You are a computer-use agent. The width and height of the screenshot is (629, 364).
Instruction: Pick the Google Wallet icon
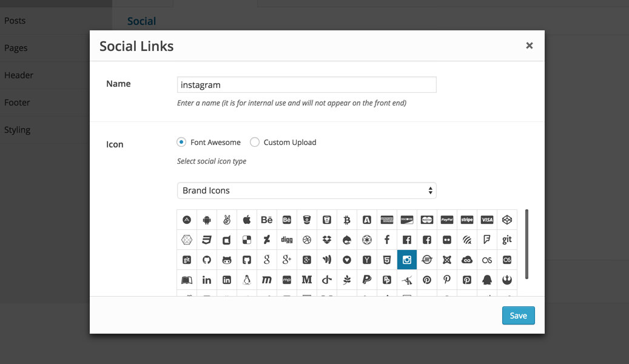[x=327, y=260]
